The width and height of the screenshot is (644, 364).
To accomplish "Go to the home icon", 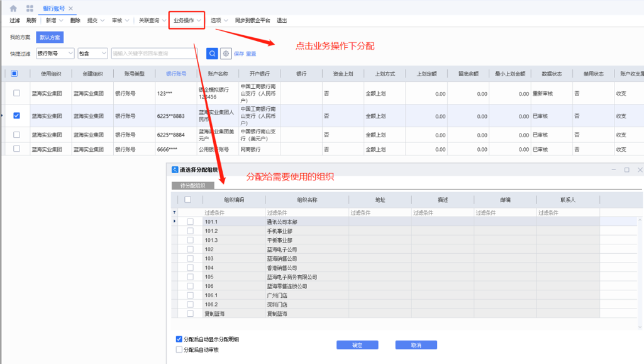I will point(13,8).
